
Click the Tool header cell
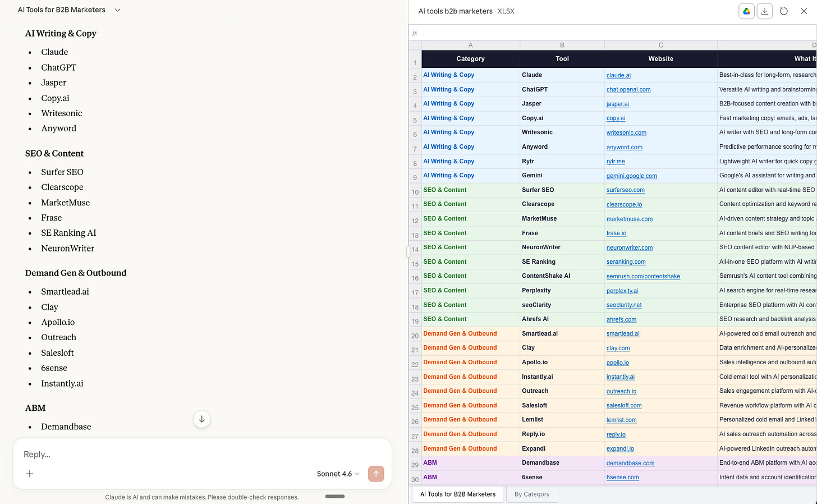coord(562,59)
